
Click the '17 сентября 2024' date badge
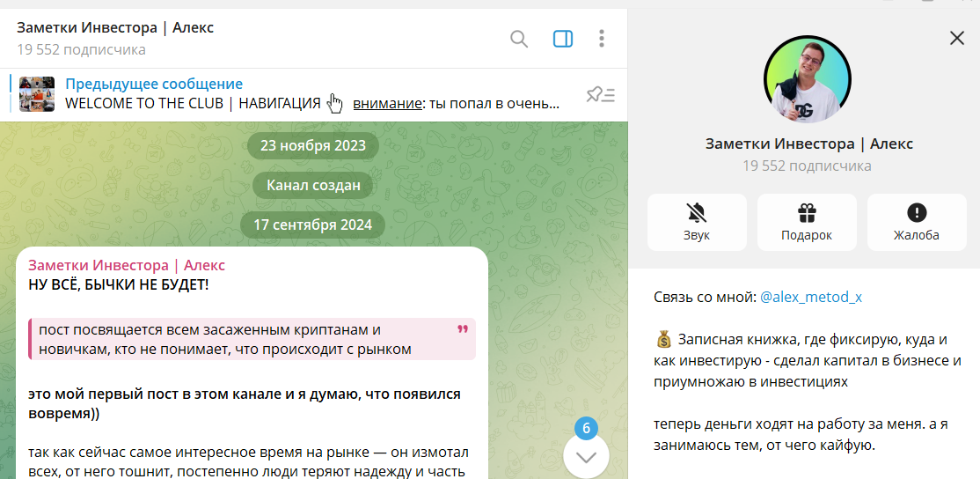point(312,225)
